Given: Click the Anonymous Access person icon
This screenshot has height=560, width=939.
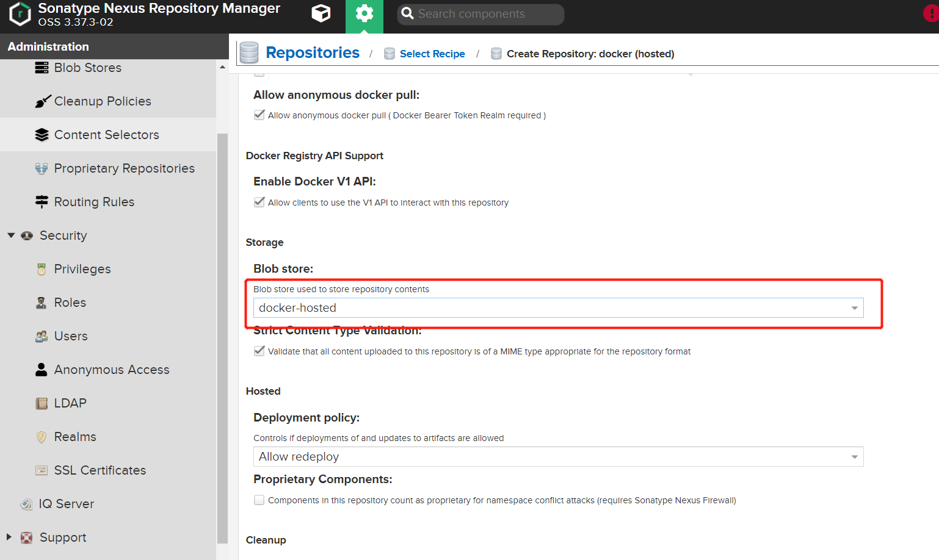Looking at the screenshot, I should pyautogui.click(x=42, y=370).
